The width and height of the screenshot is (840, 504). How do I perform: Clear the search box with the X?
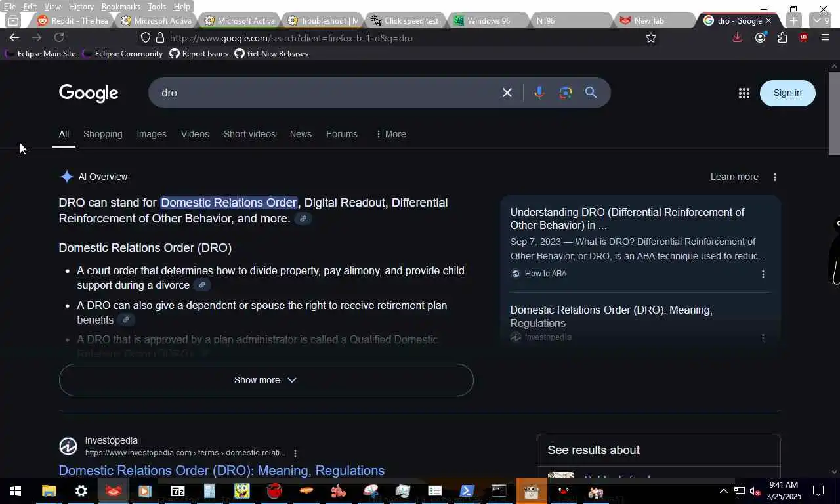pos(507,93)
